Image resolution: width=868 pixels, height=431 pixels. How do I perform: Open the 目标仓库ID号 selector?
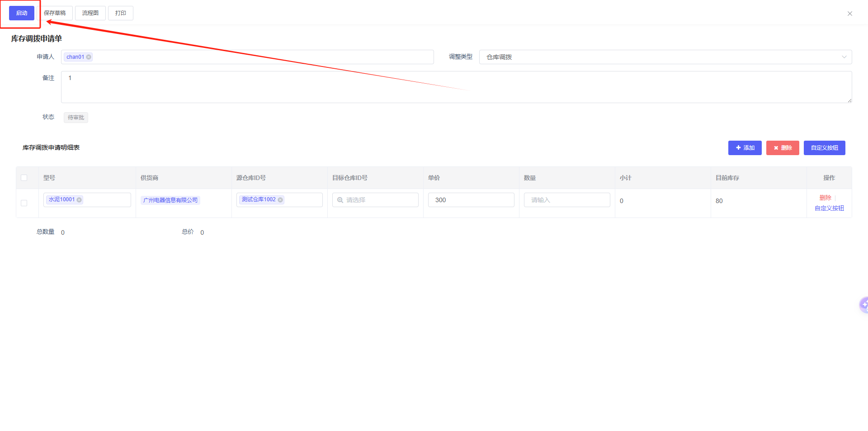click(x=375, y=200)
